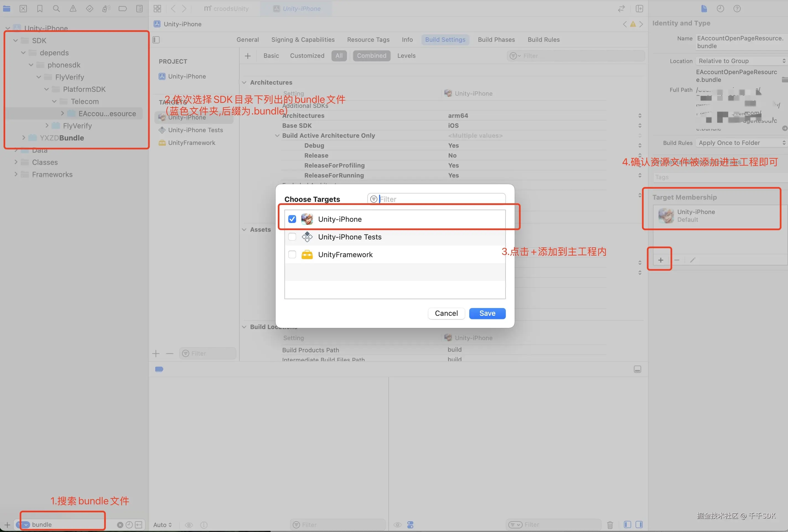
Task: Open the Find navigator magnifier icon
Action: point(56,9)
